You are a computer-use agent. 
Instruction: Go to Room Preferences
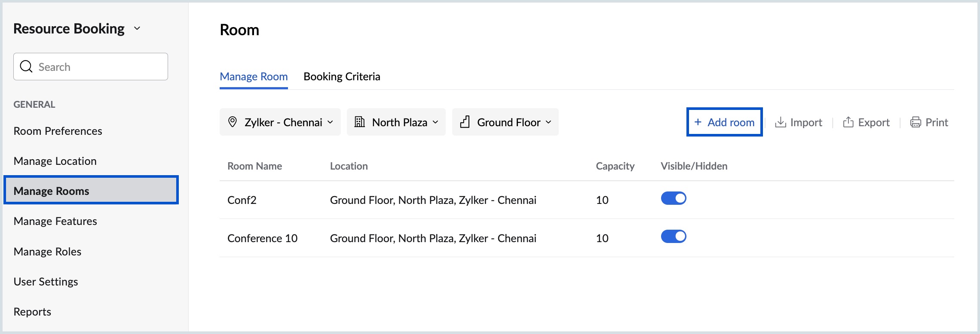click(58, 131)
